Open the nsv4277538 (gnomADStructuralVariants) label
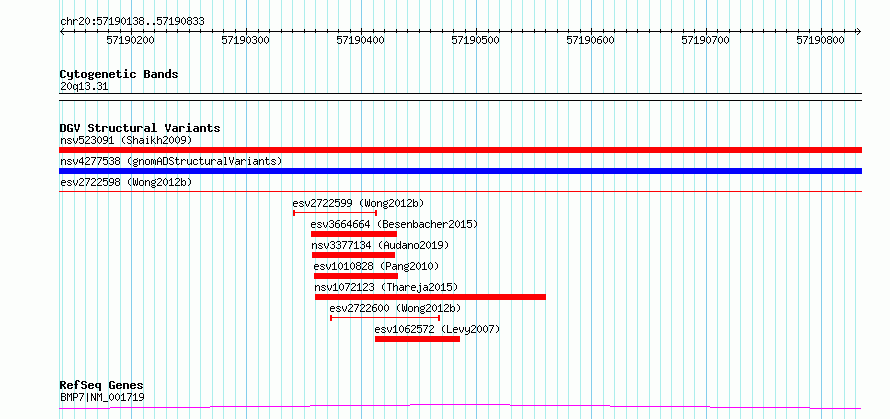 171,161
